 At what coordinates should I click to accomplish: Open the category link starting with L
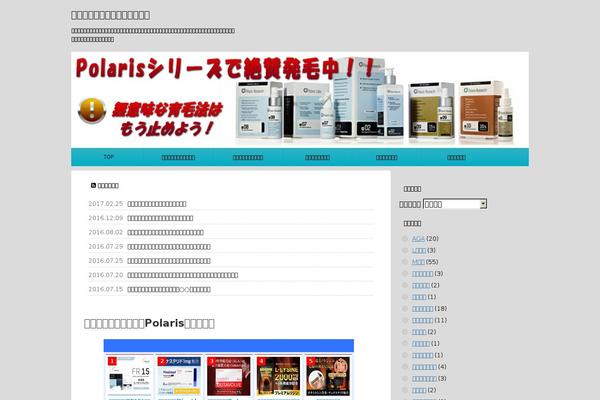click(x=419, y=250)
